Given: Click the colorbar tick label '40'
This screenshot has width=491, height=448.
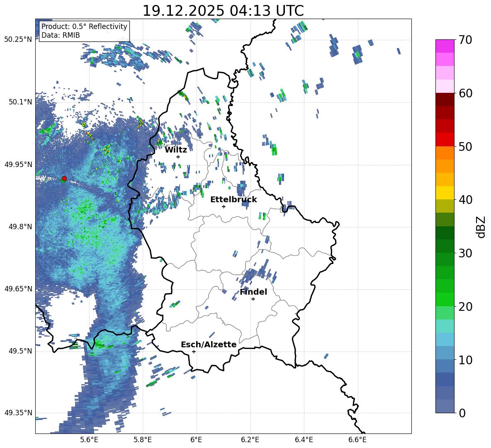Looking at the screenshot, I should [465, 200].
